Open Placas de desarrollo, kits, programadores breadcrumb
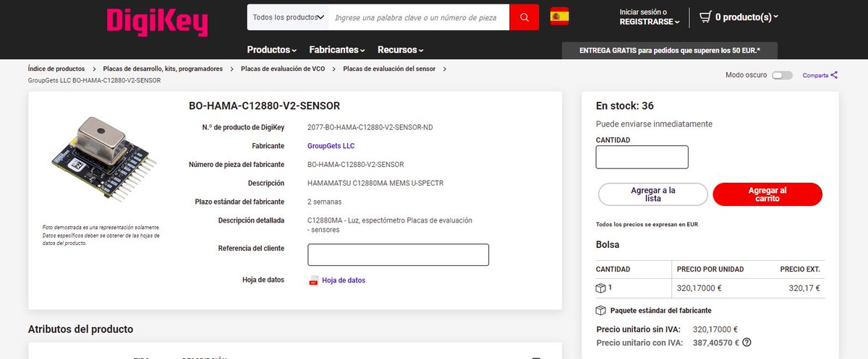This screenshot has height=359, width=868. [x=163, y=69]
